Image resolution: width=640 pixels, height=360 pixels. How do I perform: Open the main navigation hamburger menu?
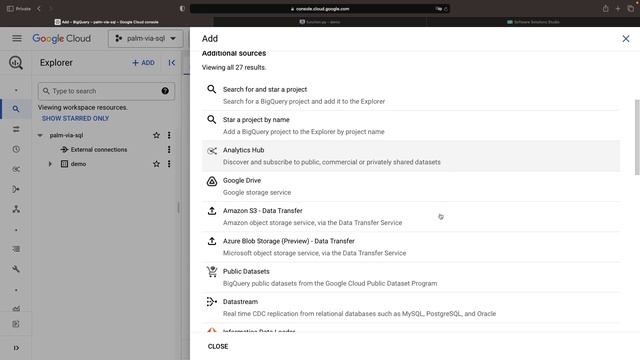pos(17,38)
